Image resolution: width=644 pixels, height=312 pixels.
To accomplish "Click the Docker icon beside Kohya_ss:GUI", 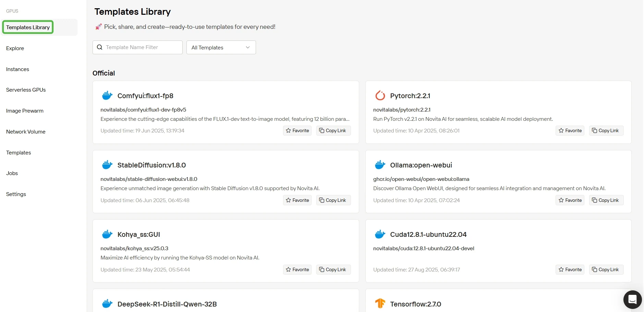I will [x=107, y=234].
